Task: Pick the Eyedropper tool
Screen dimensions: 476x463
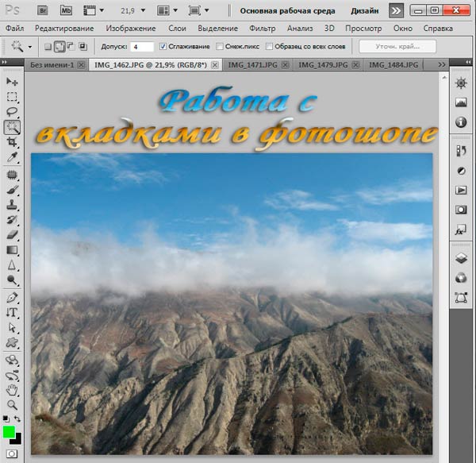Action: [12, 157]
